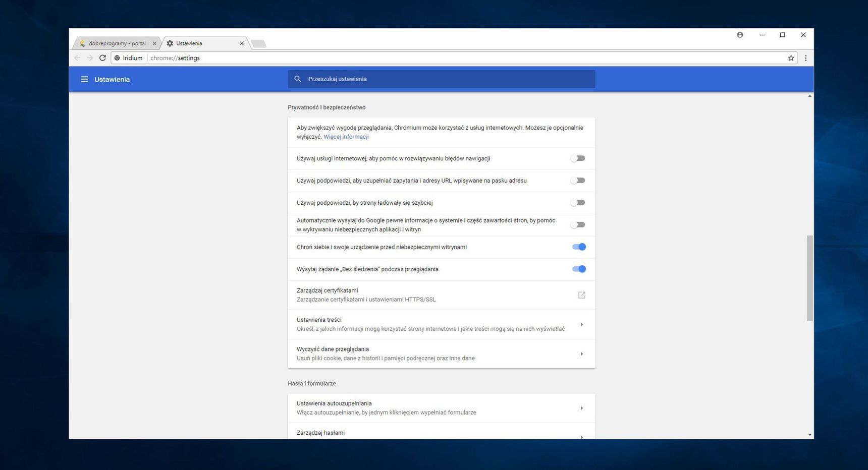Bookmark page with the star icon
This screenshot has width=868, height=470.
point(791,58)
